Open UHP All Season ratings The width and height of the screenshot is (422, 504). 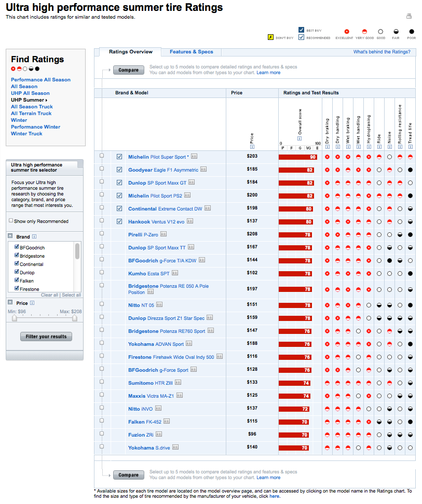point(30,93)
